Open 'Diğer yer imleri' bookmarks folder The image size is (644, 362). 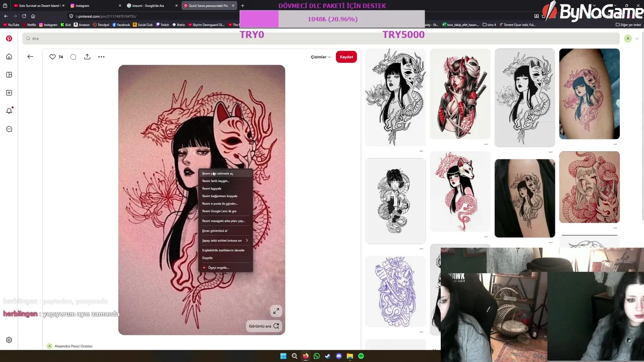pyautogui.click(x=628, y=25)
